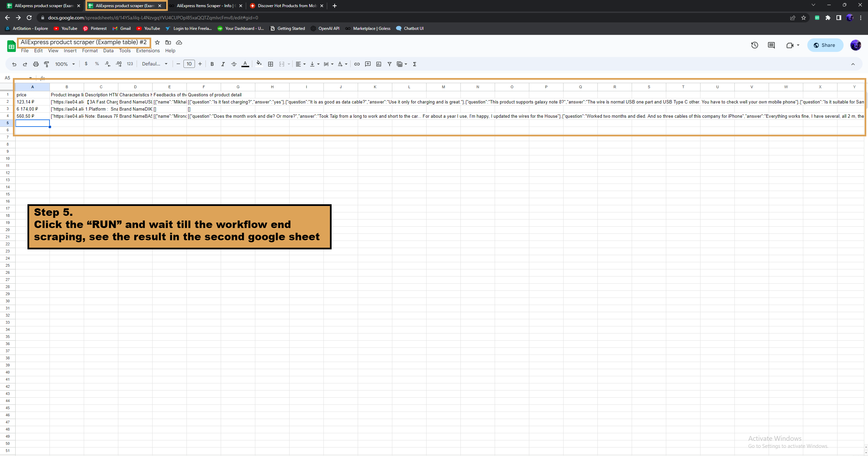The height and width of the screenshot is (456, 868).
Task: Toggle italic formatting
Action: tap(223, 64)
